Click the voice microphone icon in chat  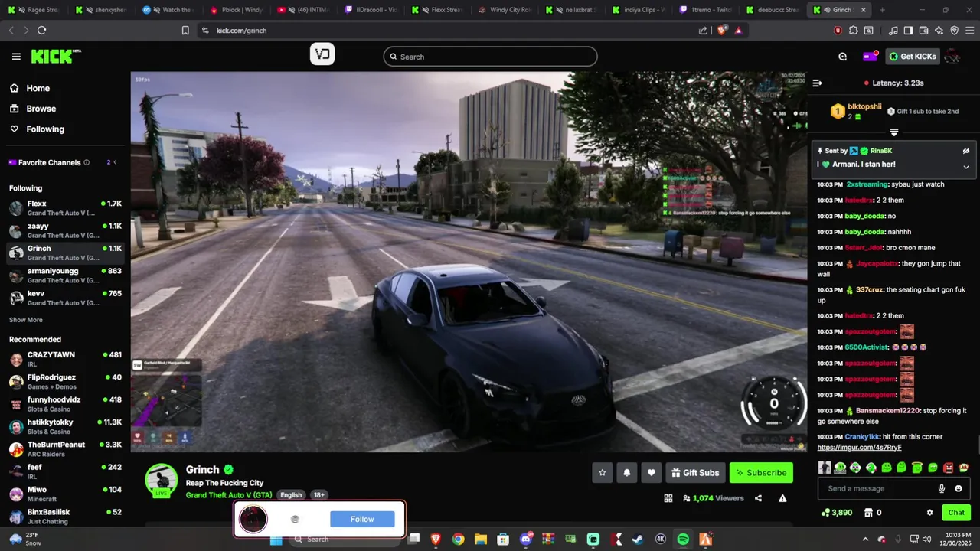point(942,488)
